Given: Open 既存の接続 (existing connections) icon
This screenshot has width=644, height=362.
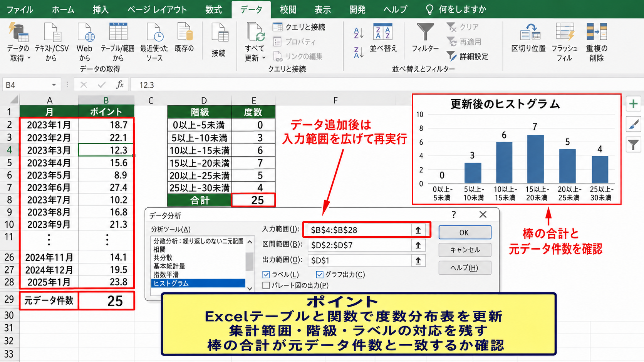Looking at the screenshot, I should [184, 32].
